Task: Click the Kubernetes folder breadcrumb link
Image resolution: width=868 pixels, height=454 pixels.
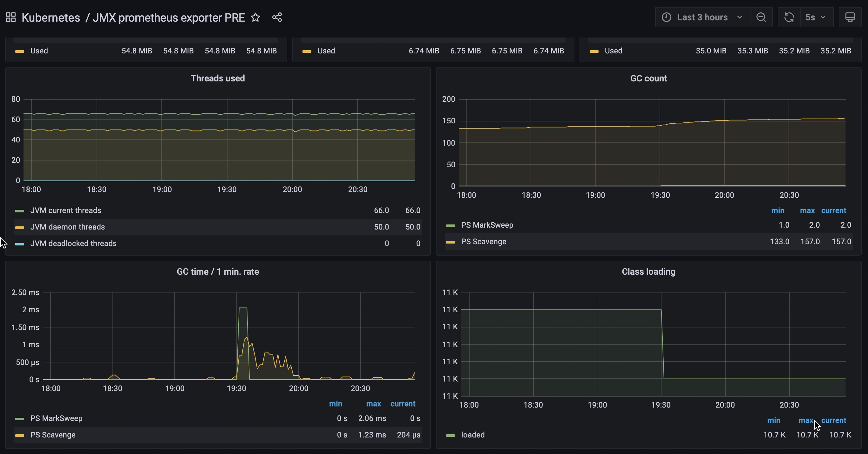Action: [x=51, y=17]
